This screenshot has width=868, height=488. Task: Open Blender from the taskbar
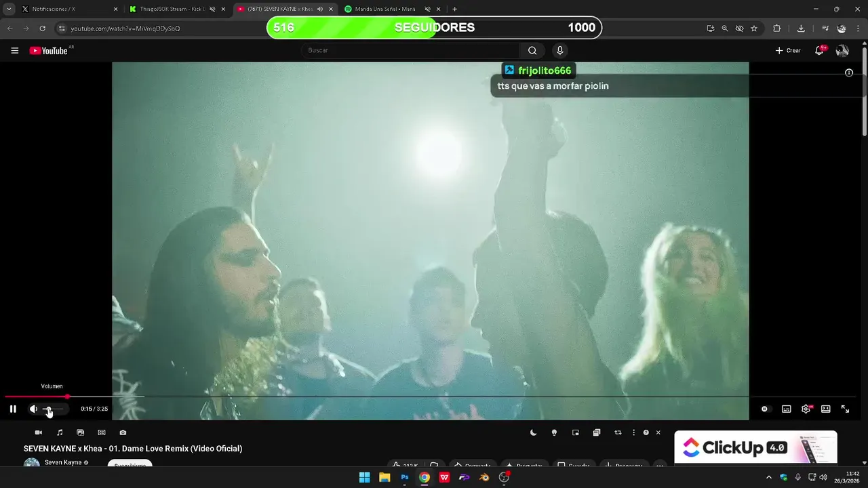[x=484, y=477]
